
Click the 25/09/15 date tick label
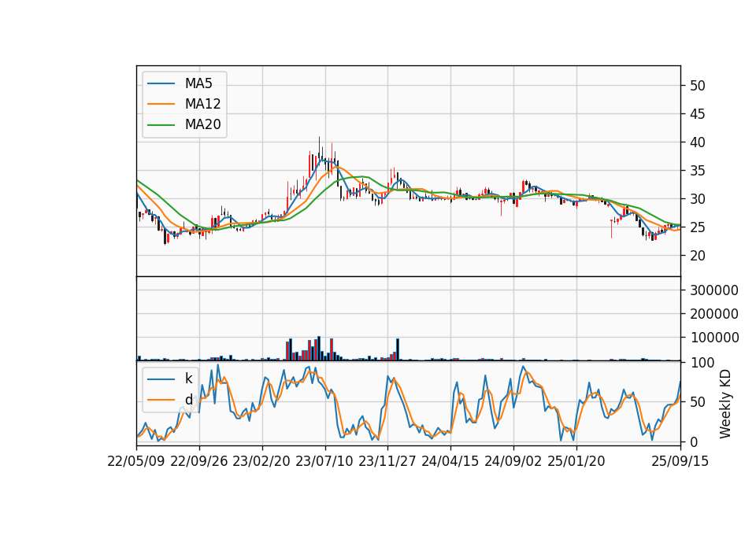tap(680, 461)
